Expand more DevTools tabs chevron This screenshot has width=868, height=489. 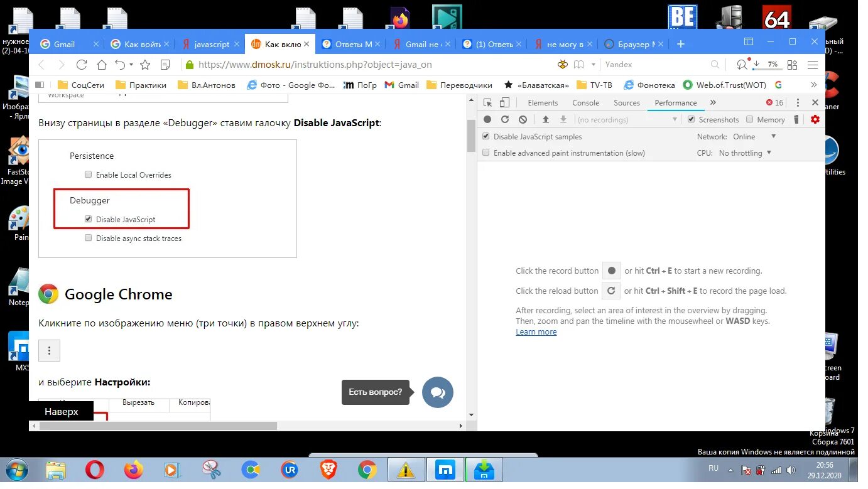pos(713,103)
